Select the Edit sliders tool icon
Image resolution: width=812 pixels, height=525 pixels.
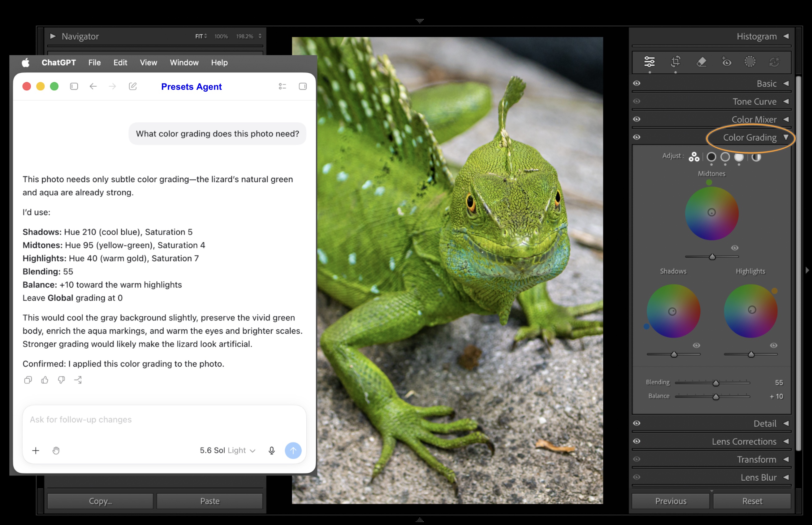(650, 62)
